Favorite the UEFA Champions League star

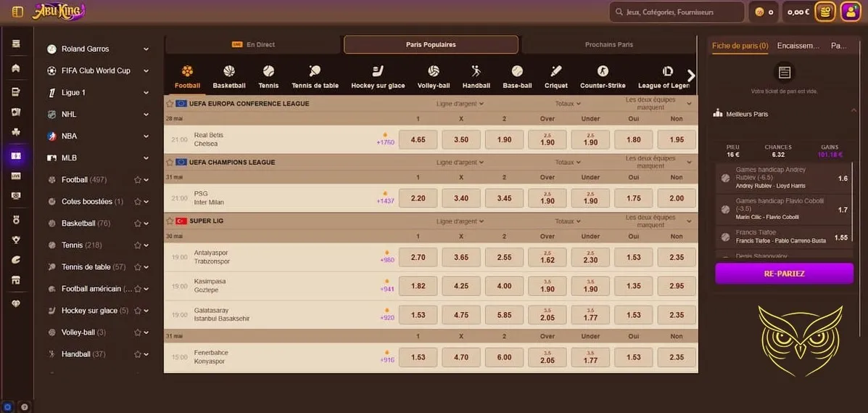(170, 163)
